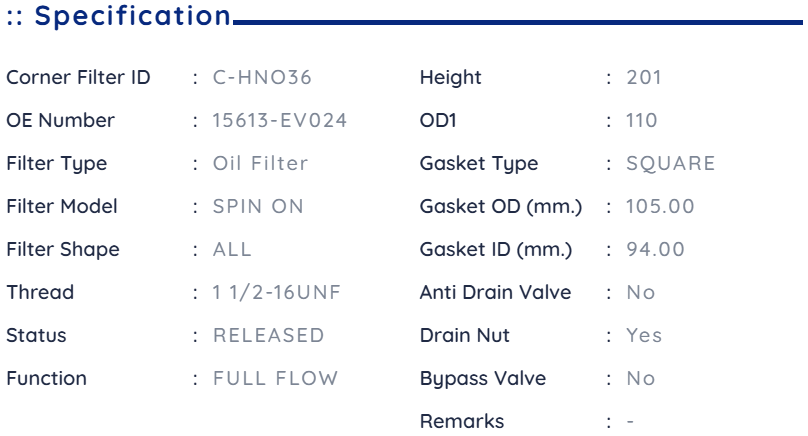Screen dimensions: 808x436
Task: Click the Gasket Type label
Action: point(479,164)
